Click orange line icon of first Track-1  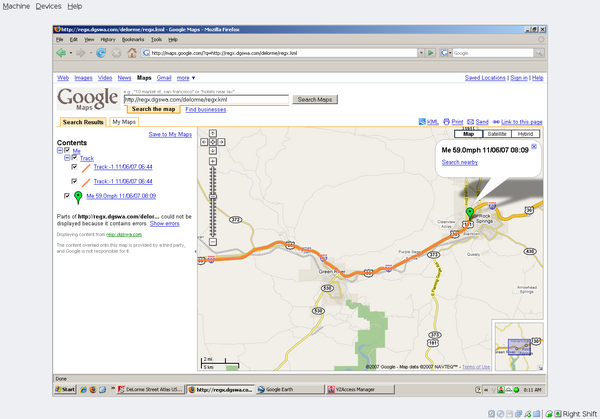click(x=86, y=167)
